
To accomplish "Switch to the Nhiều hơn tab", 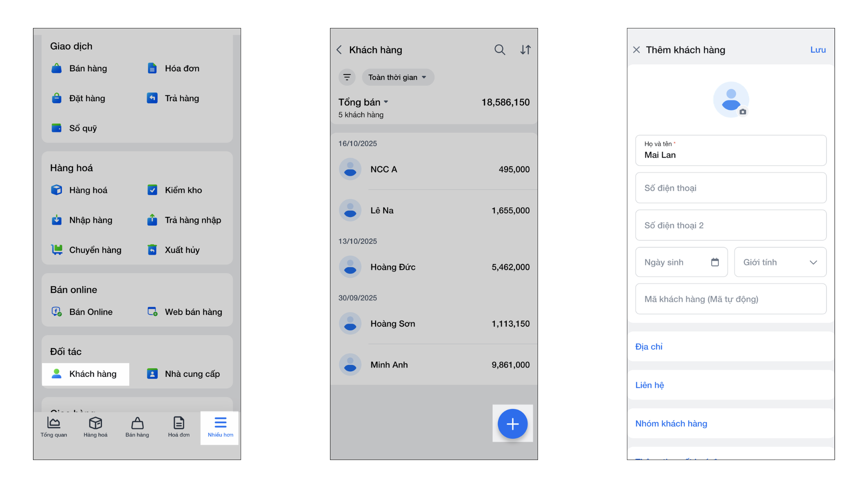I will tap(220, 427).
